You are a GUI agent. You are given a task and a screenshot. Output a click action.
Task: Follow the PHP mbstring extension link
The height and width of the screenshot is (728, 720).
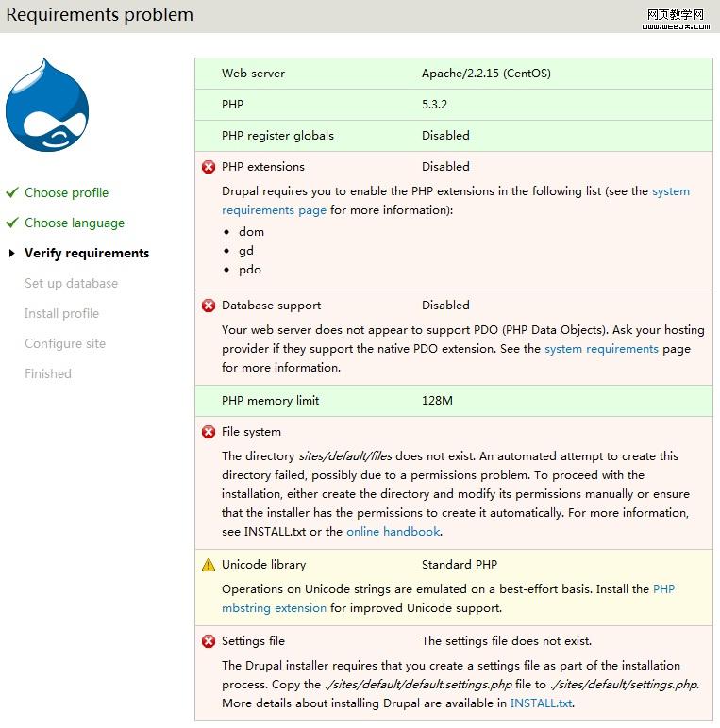tap(274, 608)
